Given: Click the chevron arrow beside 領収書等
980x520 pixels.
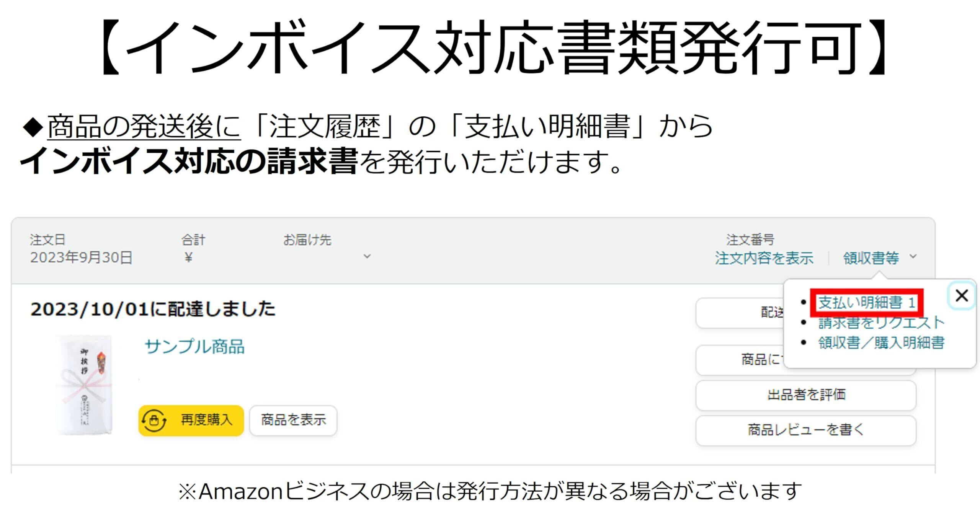Looking at the screenshot, I should 913,256.
